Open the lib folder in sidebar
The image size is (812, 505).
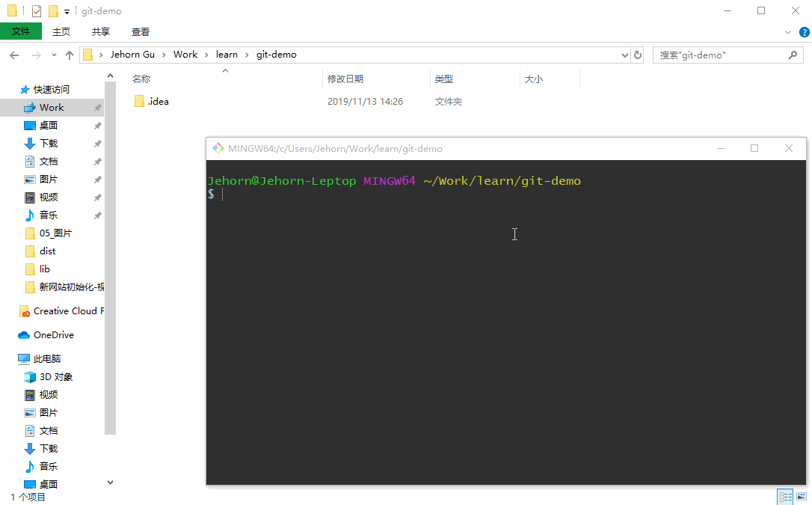[x=45, y=269]
